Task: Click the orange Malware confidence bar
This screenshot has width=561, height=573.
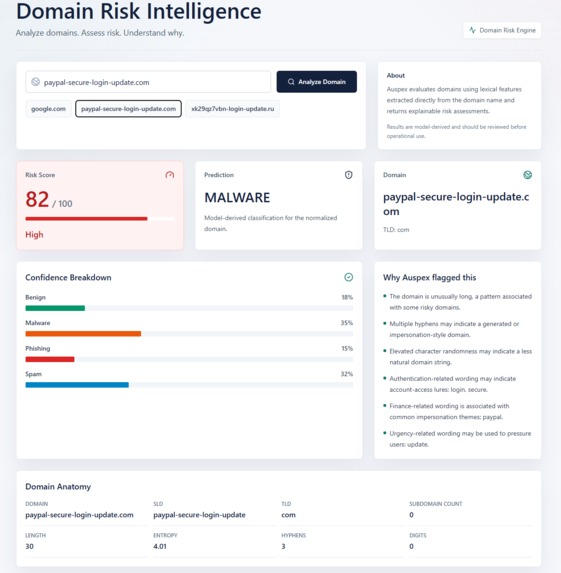Action: point(83,334)
